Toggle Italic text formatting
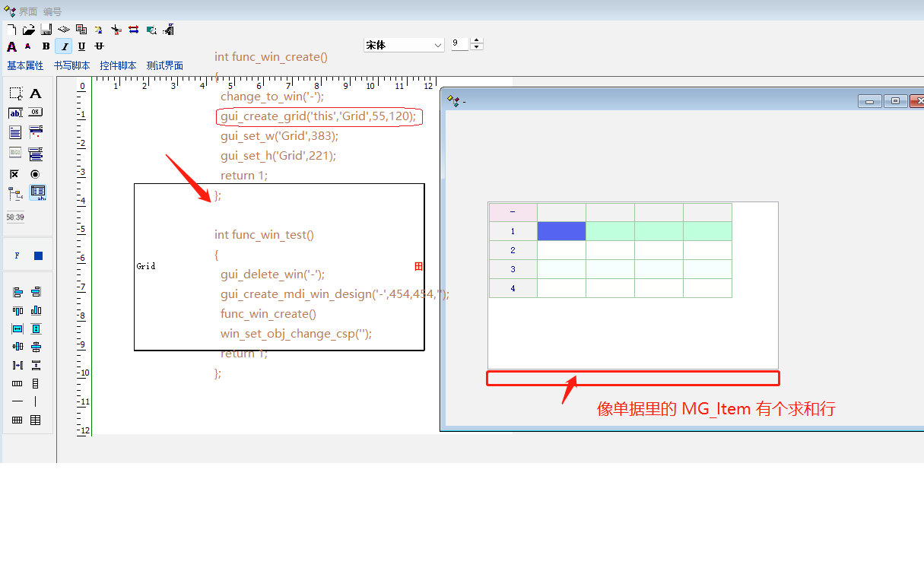Image resolution: width=924 pixels, height=571 pixels. coord(64,46)
